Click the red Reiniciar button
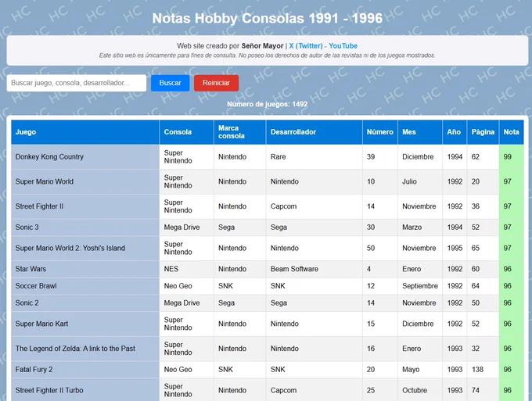Image resolution: width=532 pixels, height=401 pixels. click(x=216, y=83)
